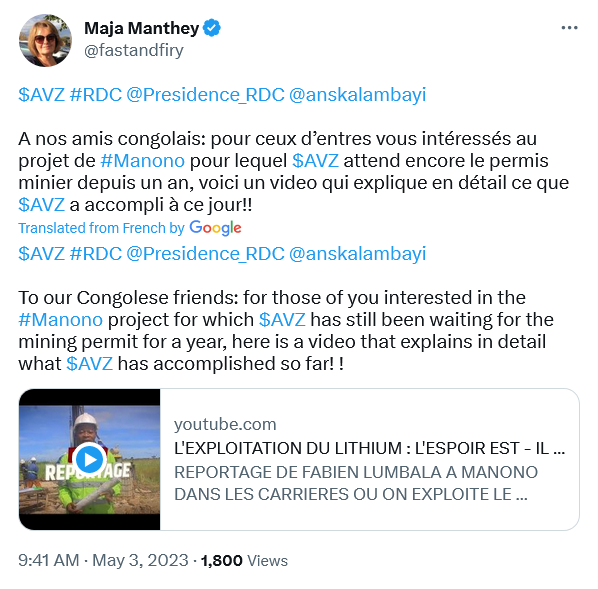Viewport: 598px width, 589px height.
Task: Open @Presidence_RDC mention in original tweet
Action: [x=205, y=95]
